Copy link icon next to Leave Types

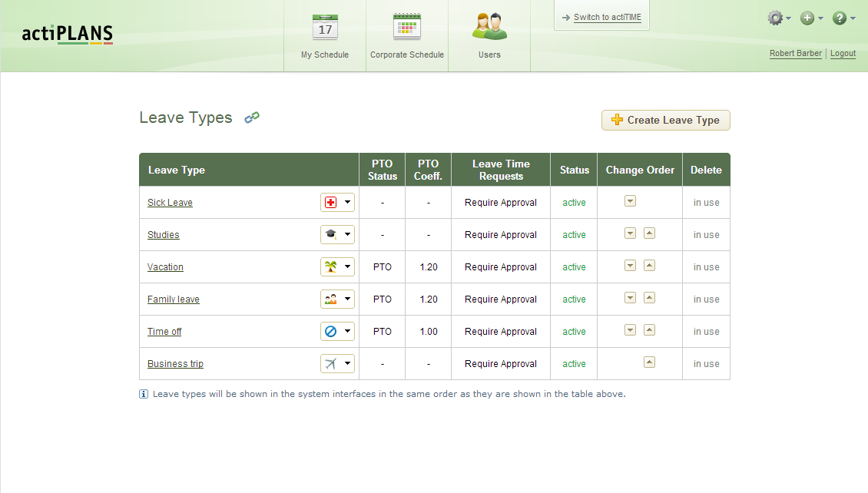tap(252, 117)
